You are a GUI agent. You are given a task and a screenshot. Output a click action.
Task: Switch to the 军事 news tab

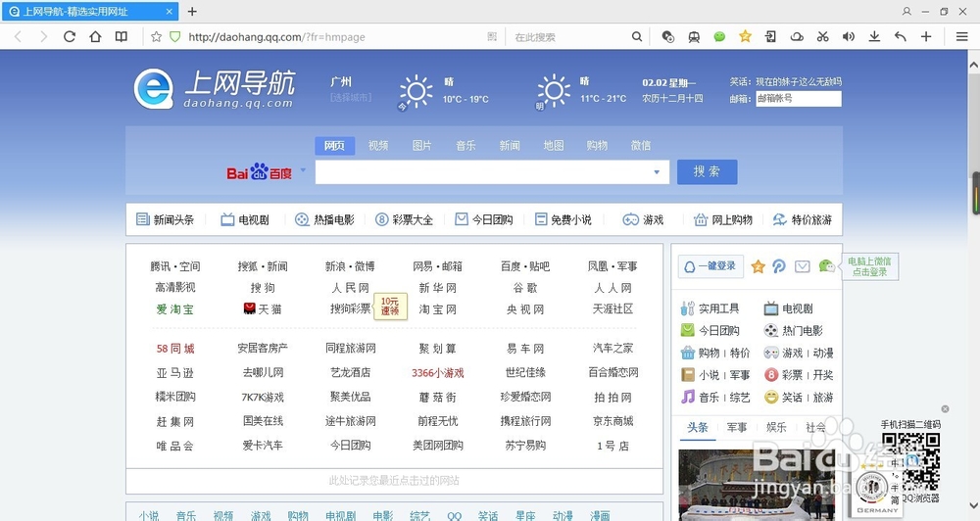[737, 427]
